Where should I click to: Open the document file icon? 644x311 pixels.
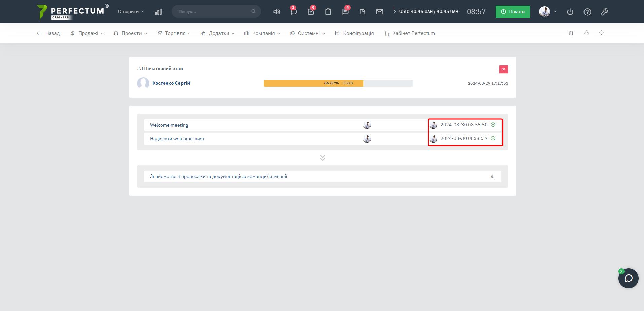point(362,12)
